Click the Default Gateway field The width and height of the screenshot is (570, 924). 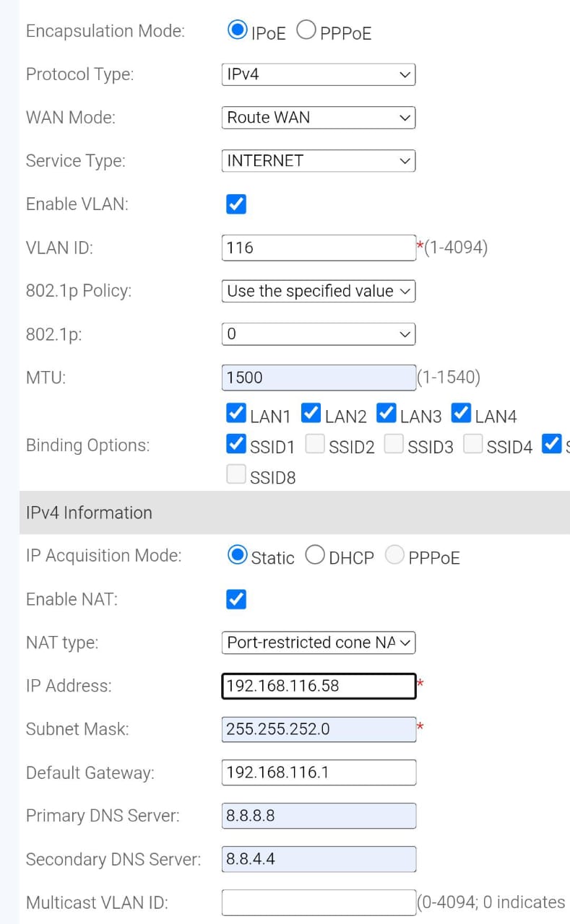coord(319,772)
